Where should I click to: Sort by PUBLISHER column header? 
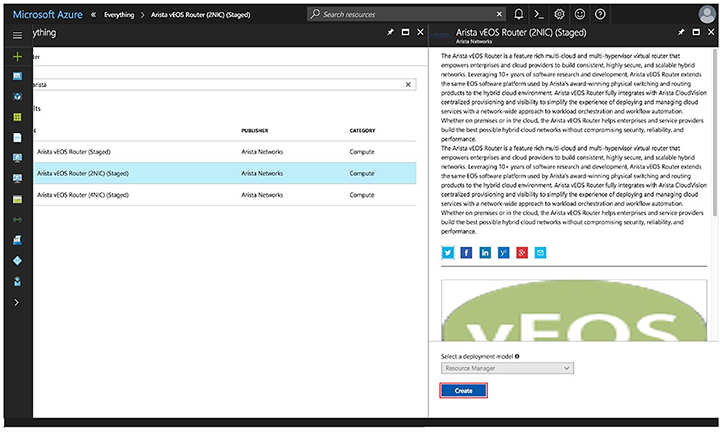pos(255,131)
